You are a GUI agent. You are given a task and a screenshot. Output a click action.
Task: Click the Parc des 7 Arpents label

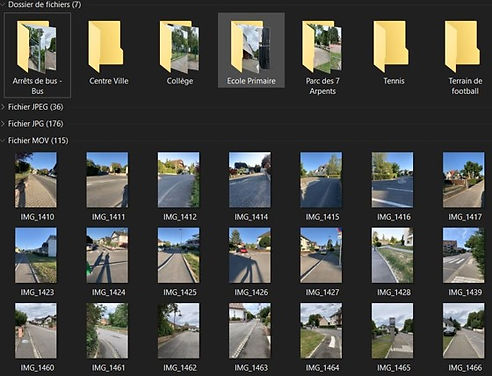[x=322, y=86]
